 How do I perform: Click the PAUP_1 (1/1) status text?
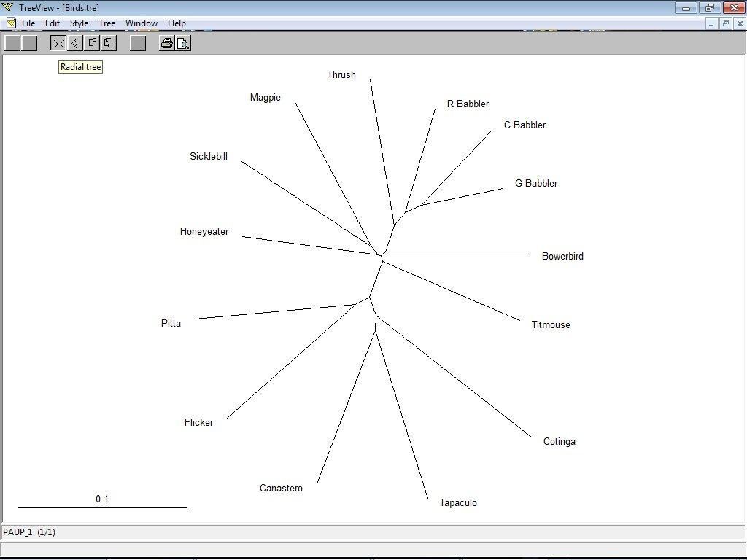[x=29, y=532]
